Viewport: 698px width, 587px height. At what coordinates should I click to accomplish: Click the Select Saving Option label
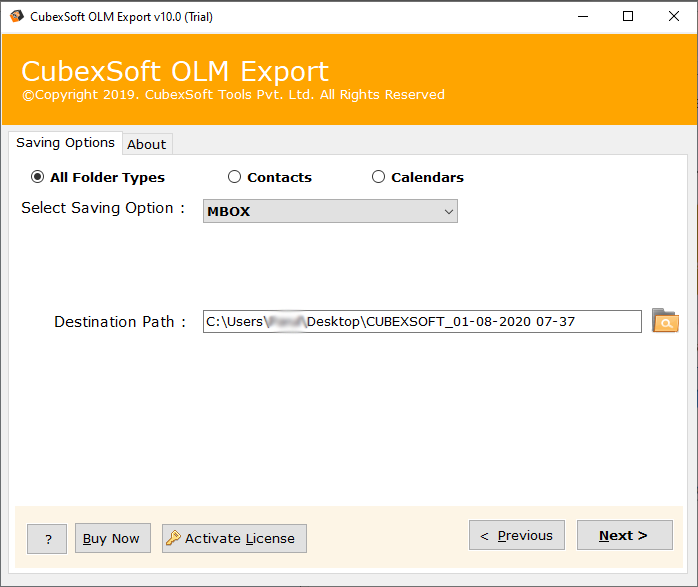point(103,208)
